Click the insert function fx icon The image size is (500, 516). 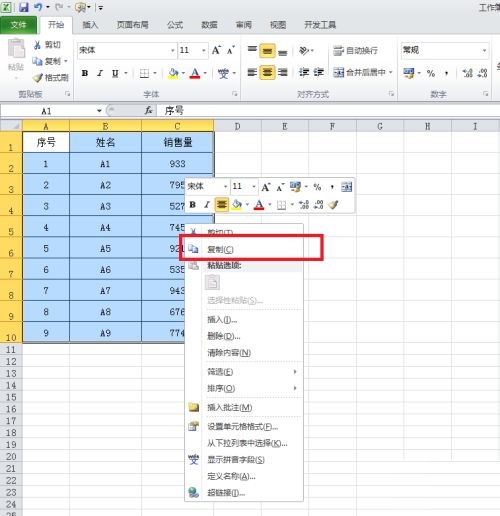tap(148, 110)
